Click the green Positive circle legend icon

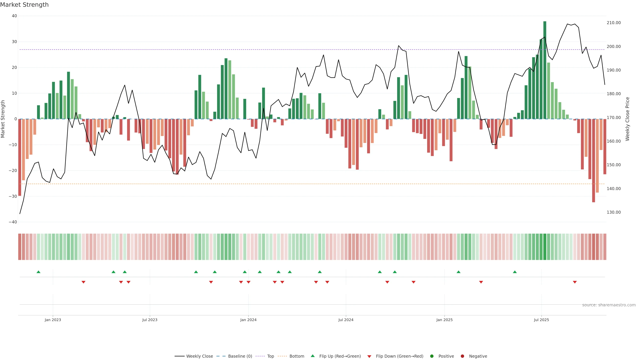(x=432, y=356)
